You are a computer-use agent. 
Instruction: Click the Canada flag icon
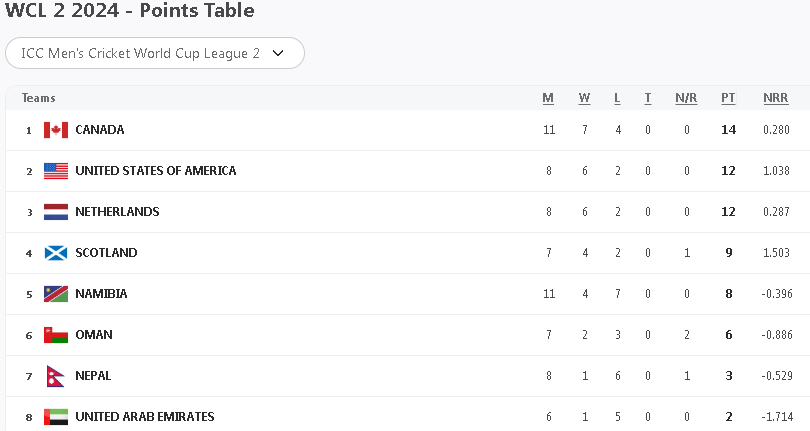56,130
